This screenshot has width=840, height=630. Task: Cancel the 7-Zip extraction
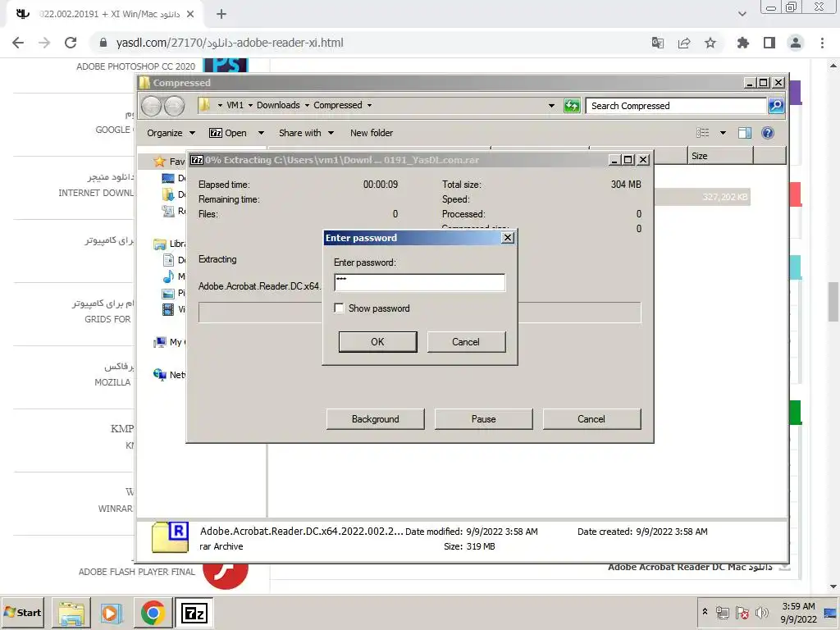click(x=591, y=419)
